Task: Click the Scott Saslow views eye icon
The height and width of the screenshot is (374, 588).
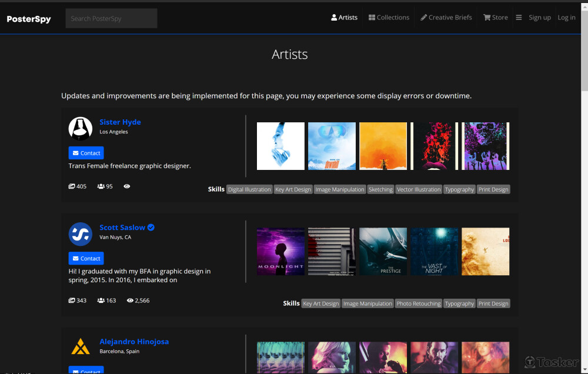Action: click(x=130, y=300)
